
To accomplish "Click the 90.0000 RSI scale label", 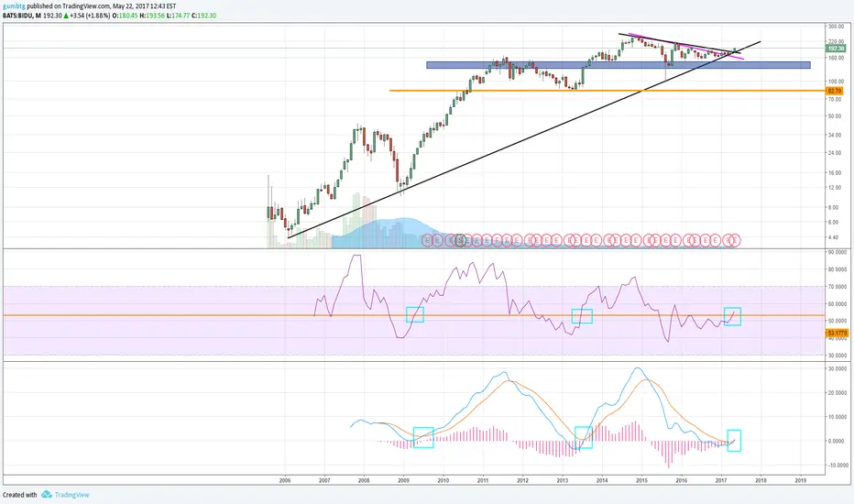I will click(838, 252).
